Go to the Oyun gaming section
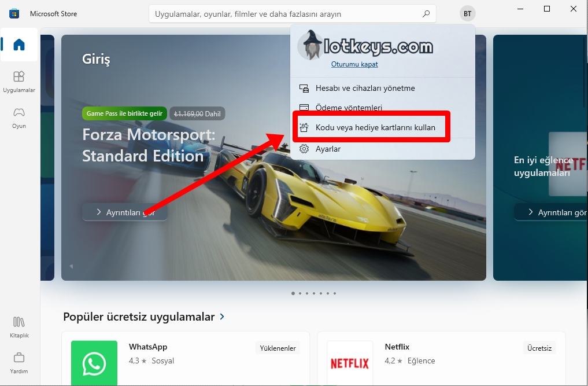 19,117
